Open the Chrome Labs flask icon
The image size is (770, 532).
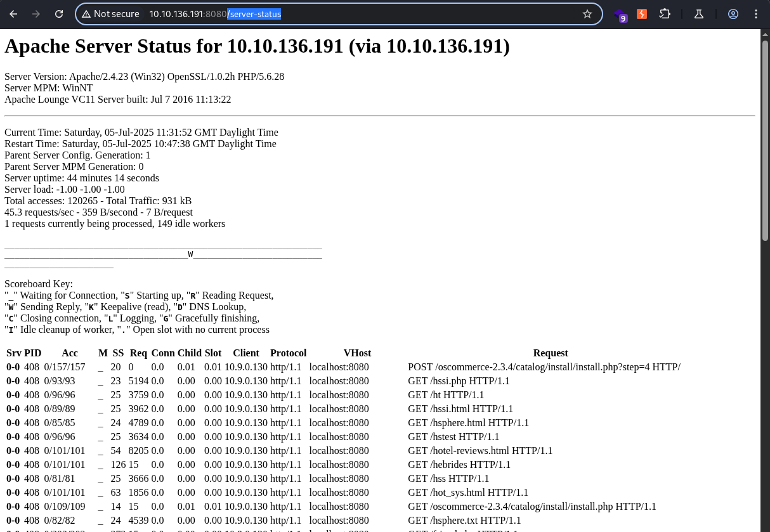click(x=699, y=14)
